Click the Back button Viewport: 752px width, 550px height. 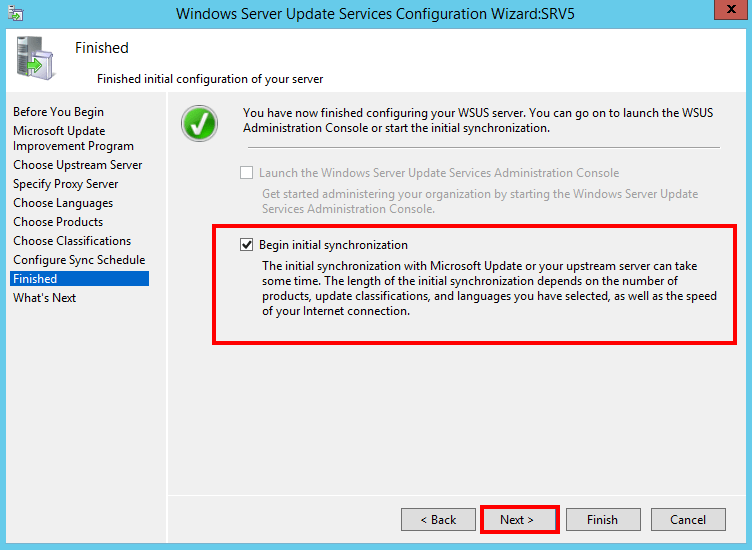pos(438,520)
